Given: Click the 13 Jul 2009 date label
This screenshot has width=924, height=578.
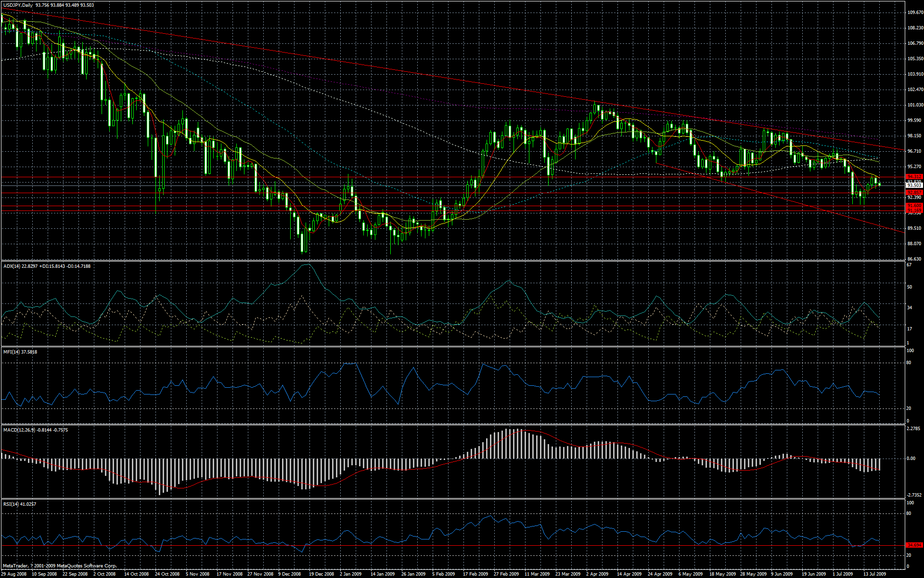Looking at the screenshot, I should pyautogui.click(x=874, y=574).
